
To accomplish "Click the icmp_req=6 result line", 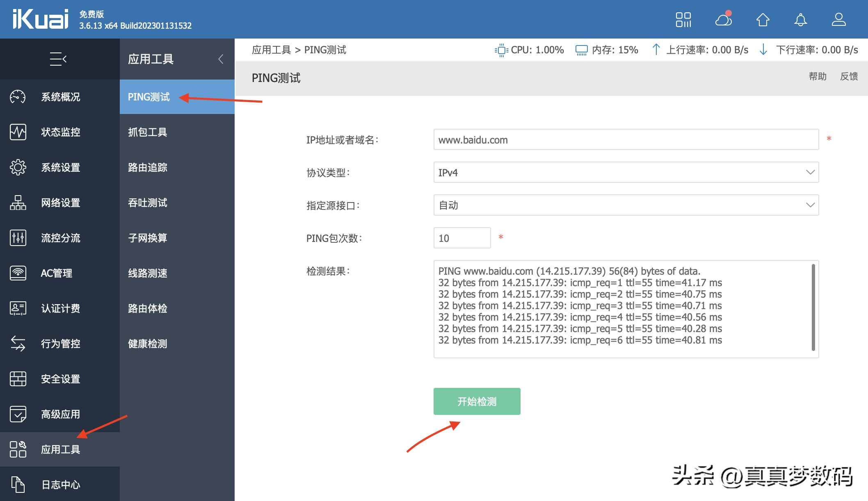I will pos(580,340).
